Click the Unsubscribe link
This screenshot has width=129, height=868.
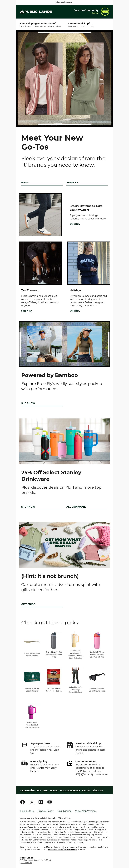[64, 811]
